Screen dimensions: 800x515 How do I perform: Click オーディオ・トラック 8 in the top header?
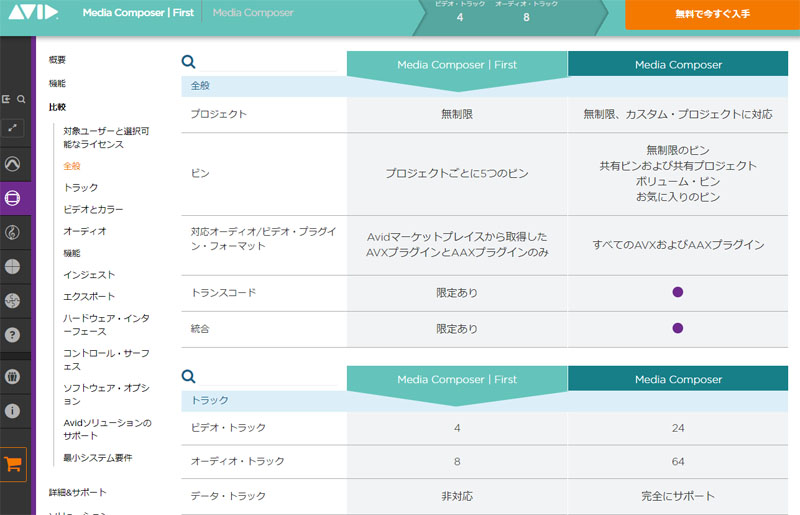coord(526,12)
